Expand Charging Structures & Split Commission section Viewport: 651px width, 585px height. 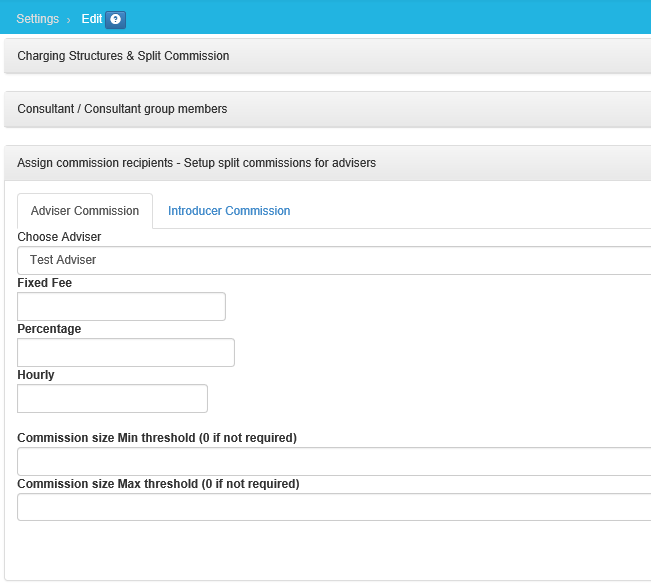click(124, 56)
